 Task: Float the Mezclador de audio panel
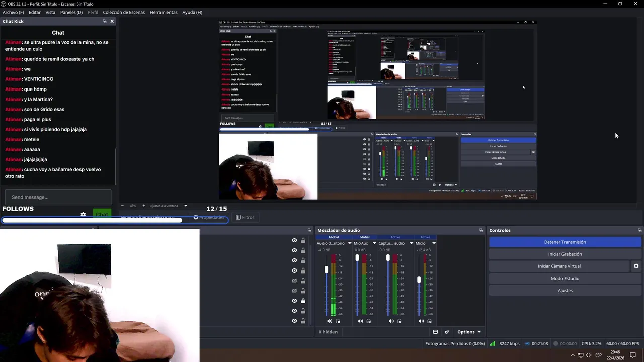click(x=481, y=230)
